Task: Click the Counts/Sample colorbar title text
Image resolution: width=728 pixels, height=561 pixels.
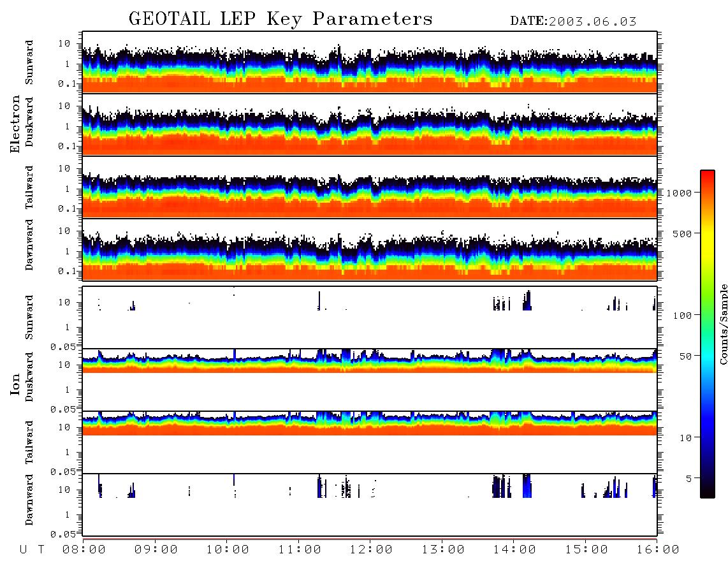Action: pyautogui.click(x=723, y=324)
